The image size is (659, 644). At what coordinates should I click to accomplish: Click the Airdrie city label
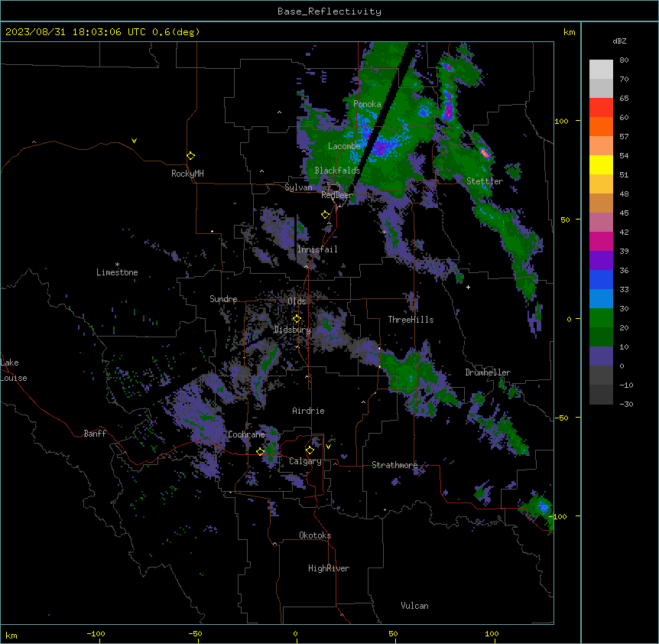coord(309,411)
